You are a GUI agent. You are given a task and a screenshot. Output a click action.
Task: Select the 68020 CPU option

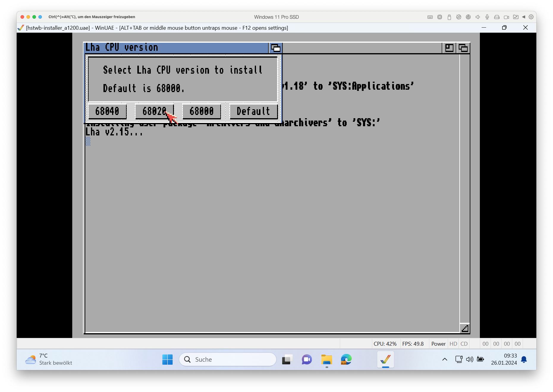click(x=154, y=111)
